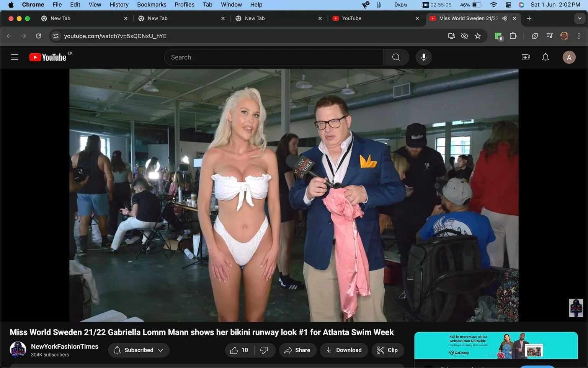The image size is (588, 368).
Task: Mute the Miss World Sweden tab audio
Action: coord(505,18)
